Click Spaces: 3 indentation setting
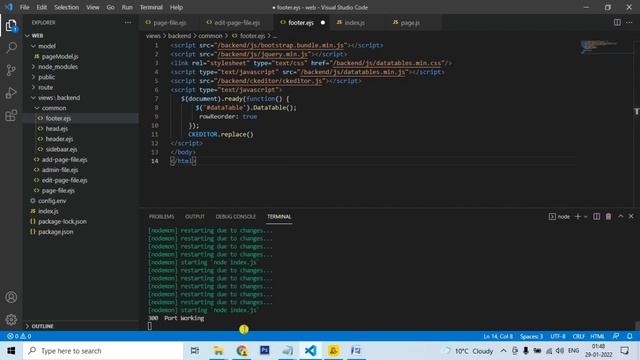 (531, 336)
